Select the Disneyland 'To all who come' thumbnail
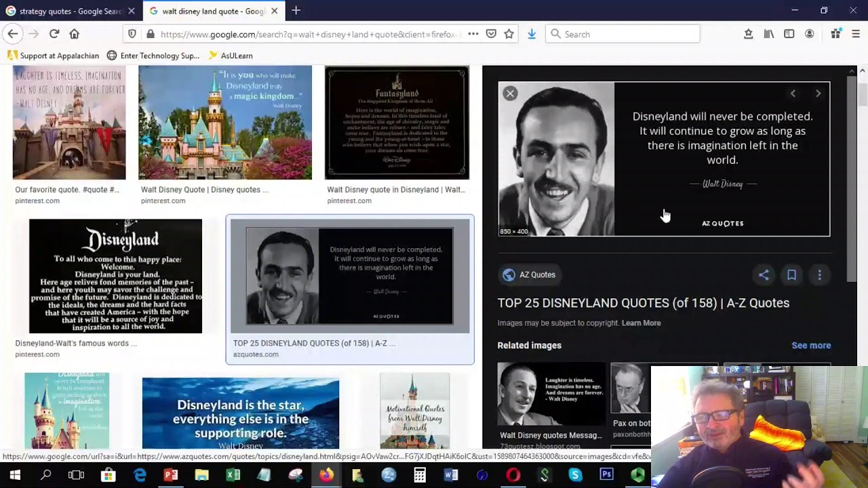The image size is (868, 488). pos(115,276)
